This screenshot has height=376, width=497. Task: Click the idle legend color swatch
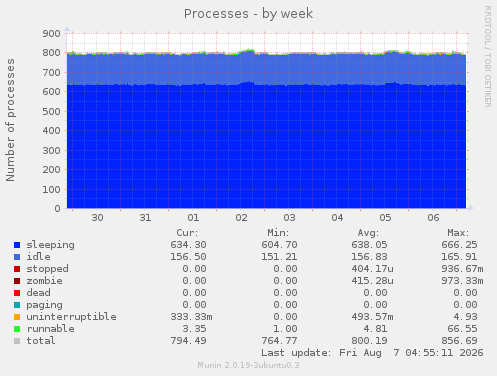[17, 257]
